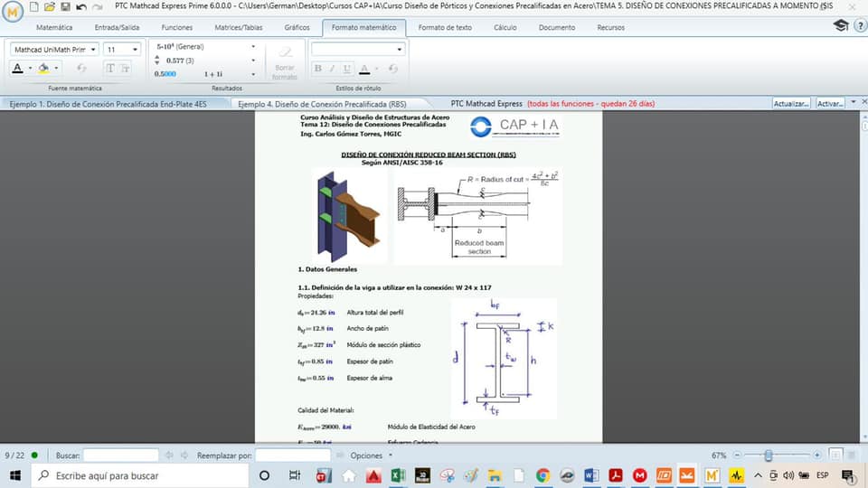Zoom in with the plus button
Viewport: 868px width, 488px height.
tap(817, 455)
